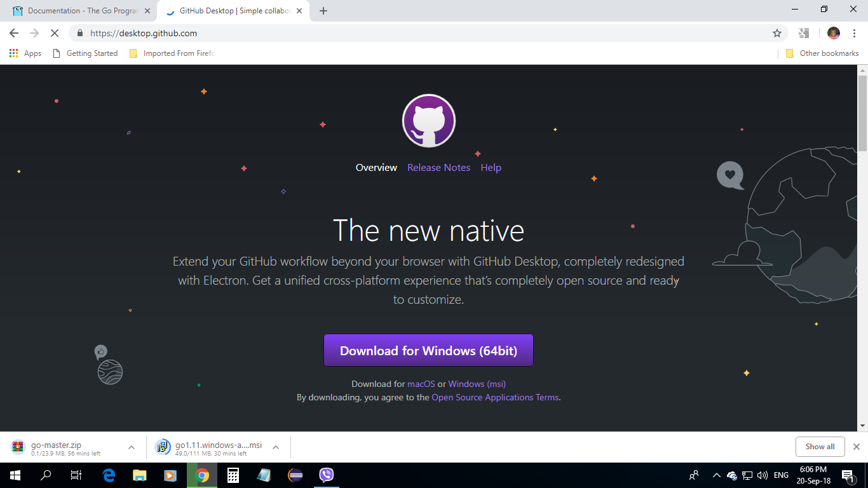Follow the macOS download link
The height and width of the screenshot is (488, 868).
pos(421,384)
